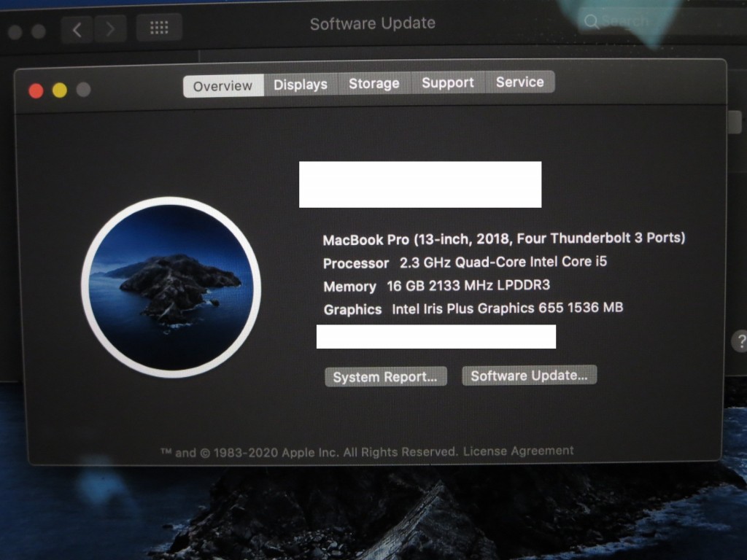Open the Displays tab

coord(301,85)
